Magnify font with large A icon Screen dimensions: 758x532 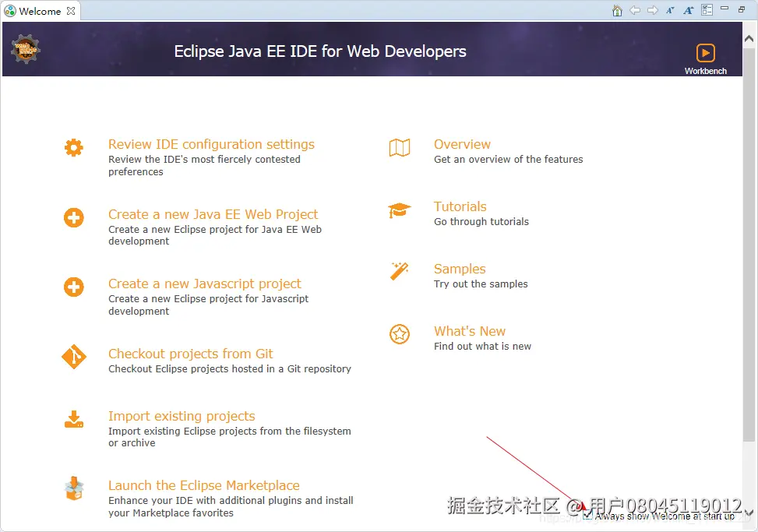(689, 11)
